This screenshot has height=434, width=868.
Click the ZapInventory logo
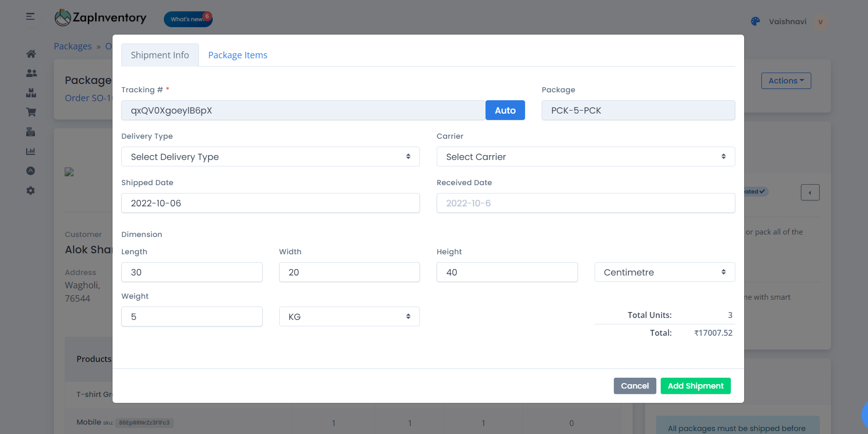(101, 18)
